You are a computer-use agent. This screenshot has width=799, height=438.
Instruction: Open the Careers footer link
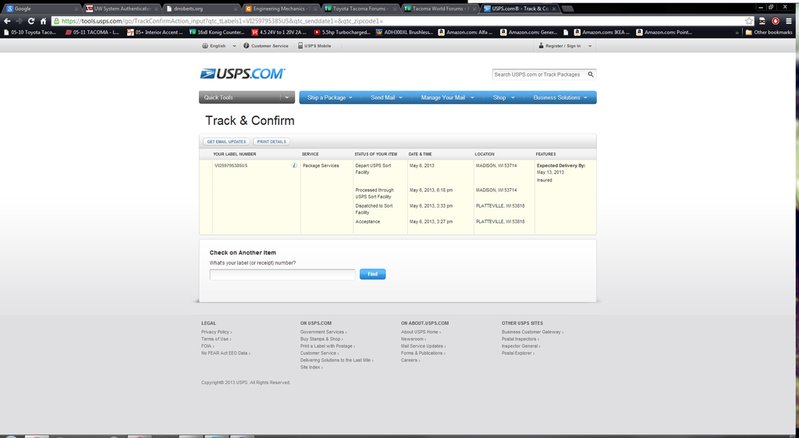[x=410, y=360]
